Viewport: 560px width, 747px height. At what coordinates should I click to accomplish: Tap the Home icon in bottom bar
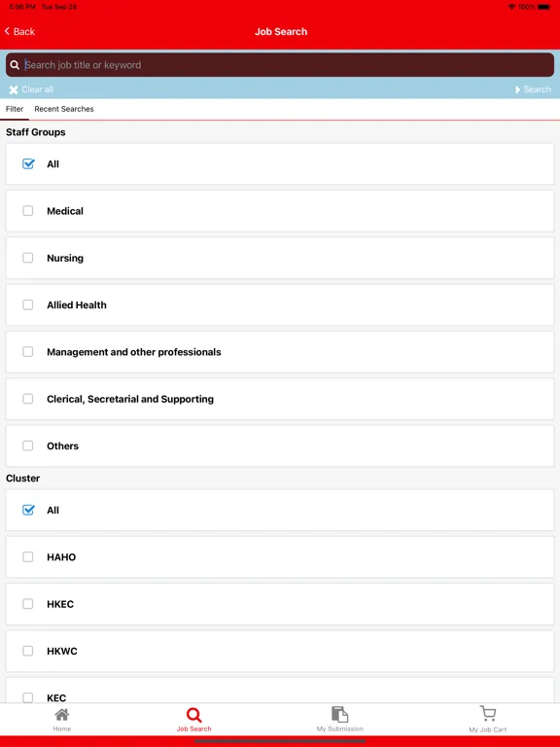(62, 714)
